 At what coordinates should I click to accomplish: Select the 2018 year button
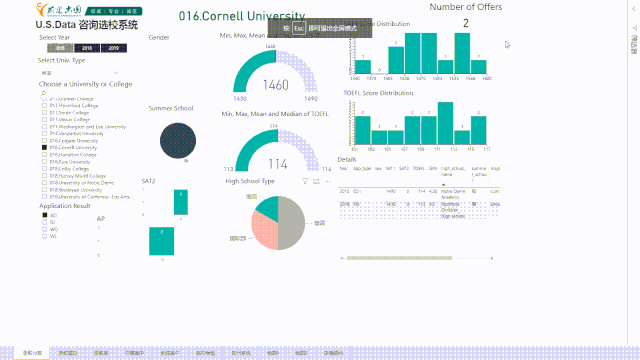click(87, 48)
